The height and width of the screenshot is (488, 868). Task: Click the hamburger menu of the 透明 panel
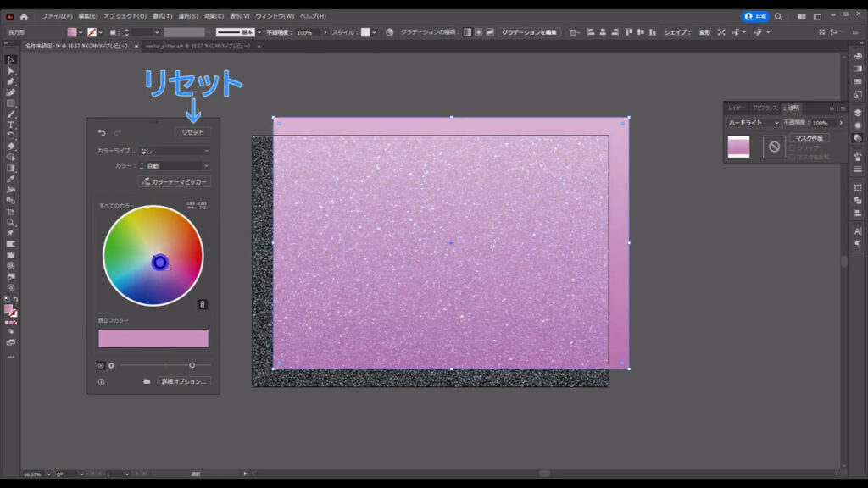[843, 108]
